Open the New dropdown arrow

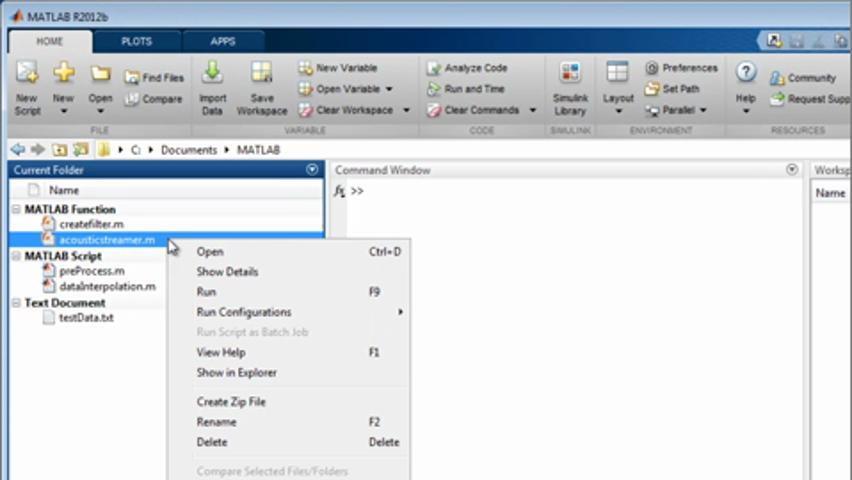(x=64, y=111)
